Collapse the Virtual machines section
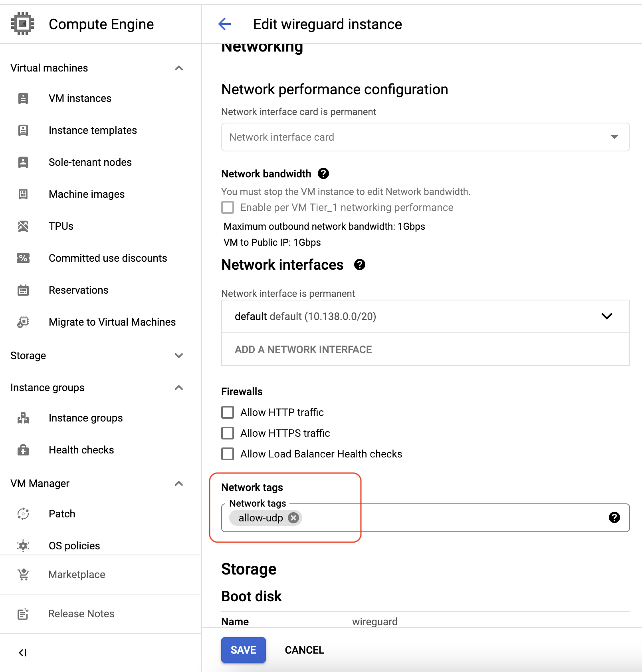The image size is (642, 672). (x=179, y=68)
